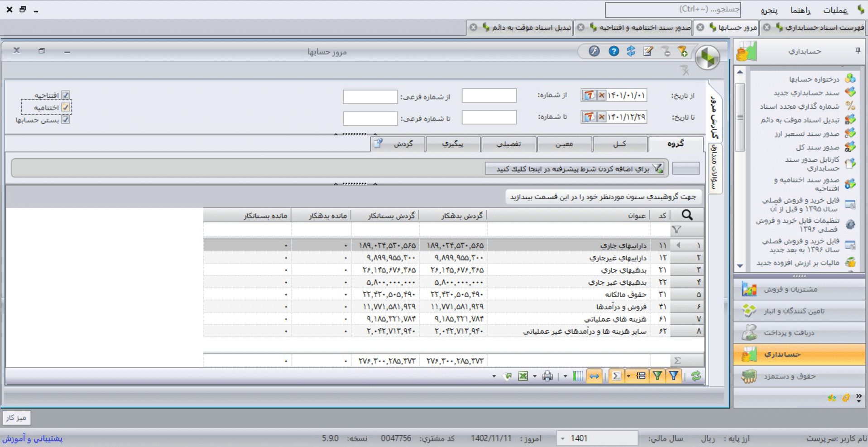Open the fiscal year 1401 dropdown
The width and height of the screenshot is (868, 447).
[x=563, y=438]
